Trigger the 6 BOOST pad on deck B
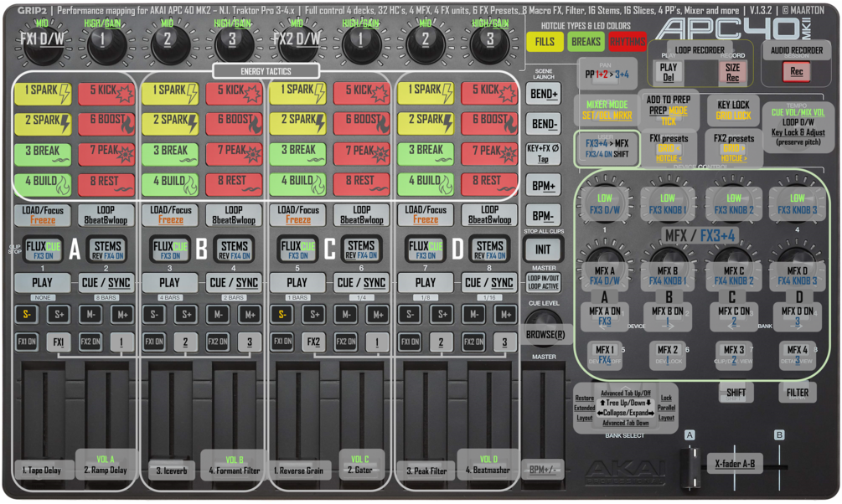This screenshot has width=842, height=504. 234,123
